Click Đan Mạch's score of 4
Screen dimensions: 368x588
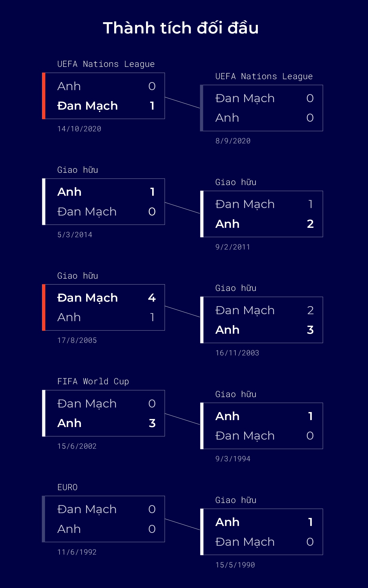(x=152, y=298)
